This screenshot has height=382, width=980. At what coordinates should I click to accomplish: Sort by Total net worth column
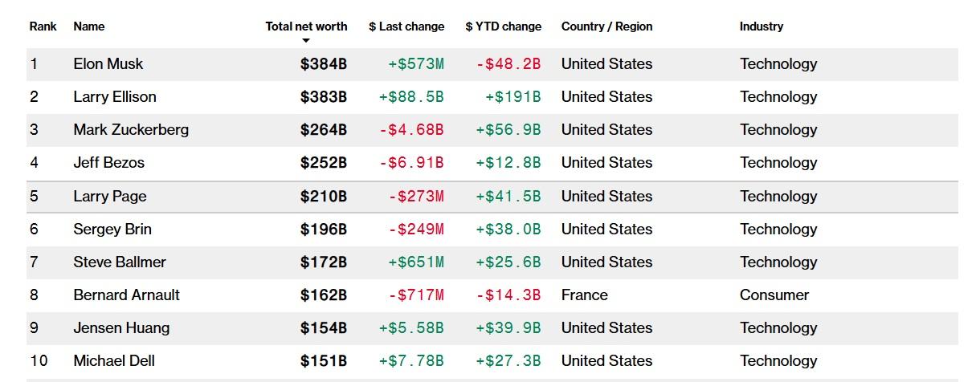pos(306,26)
